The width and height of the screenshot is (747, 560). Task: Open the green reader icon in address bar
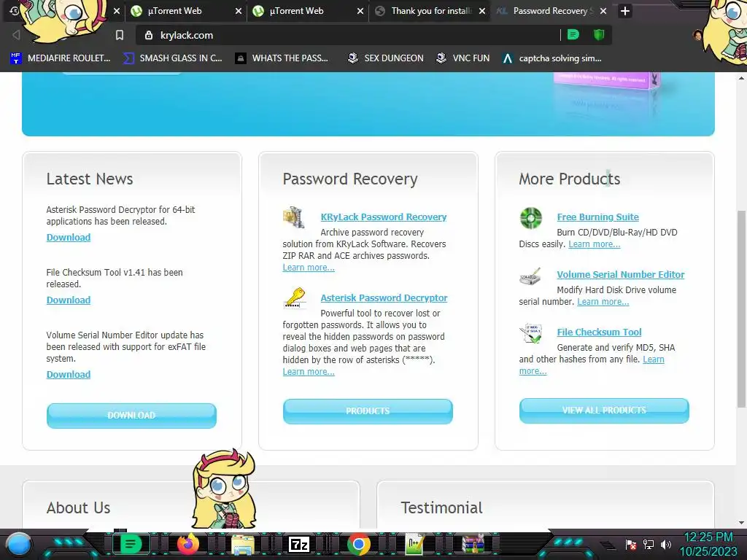(x=573, y=35)
